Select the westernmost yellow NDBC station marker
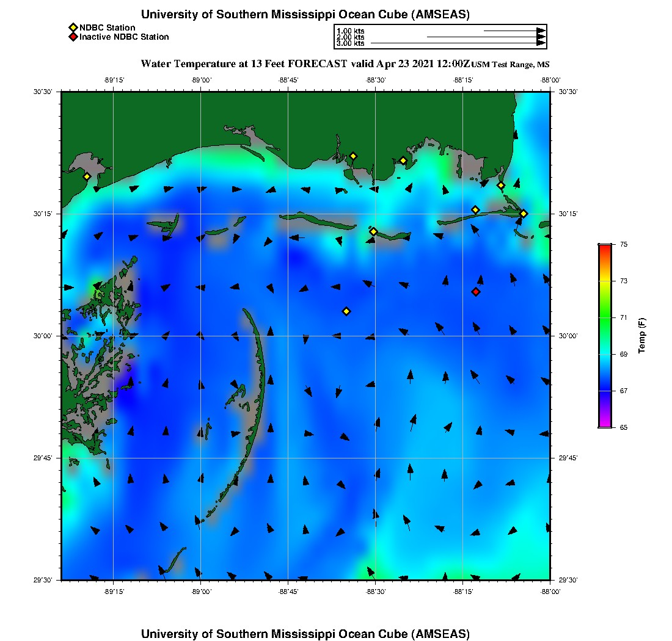The height and width of the screenshot is (641, 672). [87, 176]
